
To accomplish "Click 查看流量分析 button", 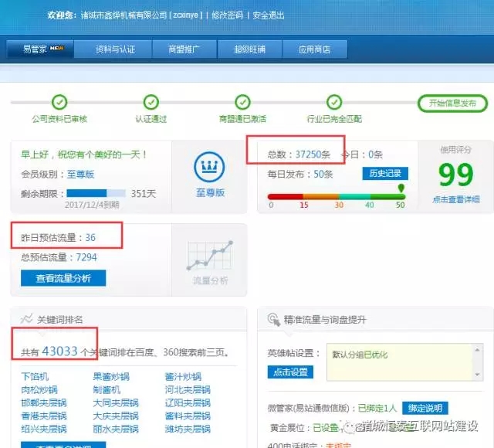I will [x=63, y=278].
